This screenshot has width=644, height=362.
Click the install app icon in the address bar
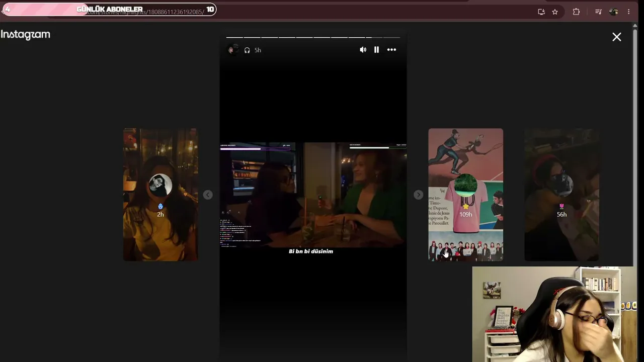pyautogui.click(x=541, y=12)
